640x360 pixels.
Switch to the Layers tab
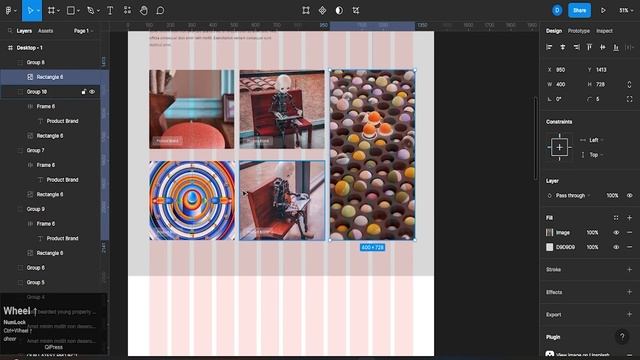pyautogui.click(x=24, y=31)
